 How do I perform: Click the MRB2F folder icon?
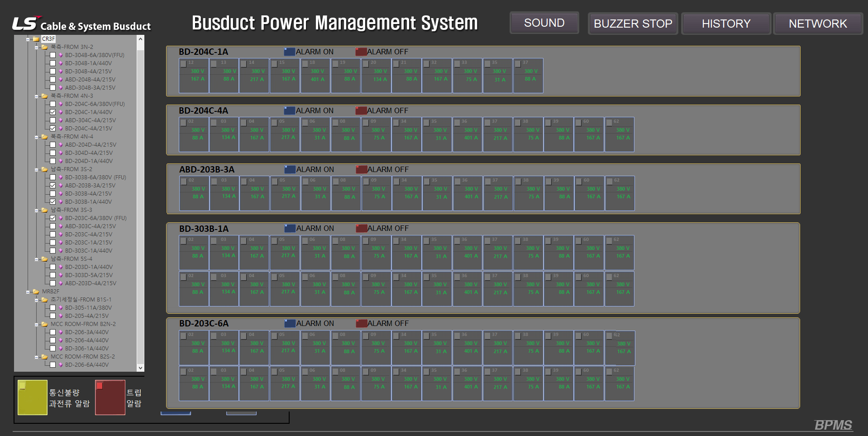click(36, 292)
